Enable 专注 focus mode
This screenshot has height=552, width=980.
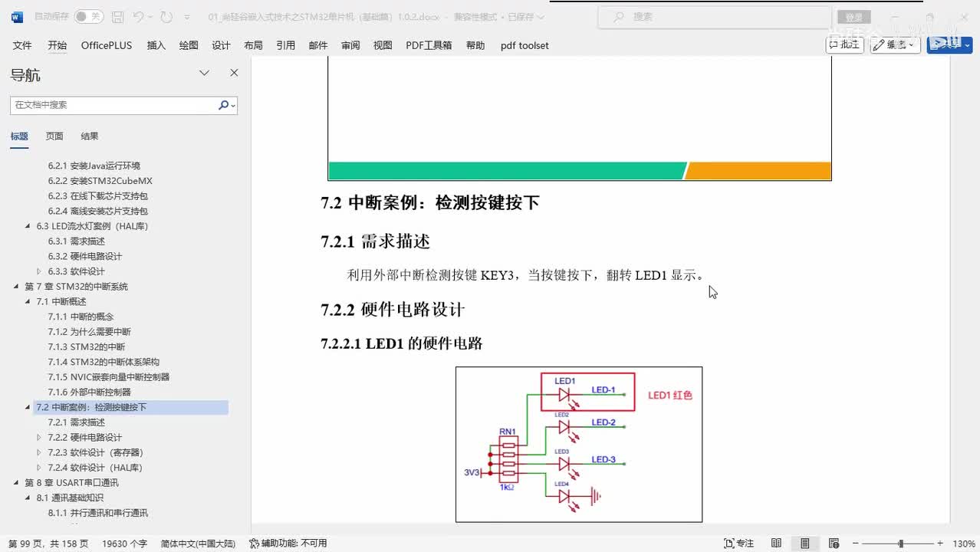pos(739,544)
